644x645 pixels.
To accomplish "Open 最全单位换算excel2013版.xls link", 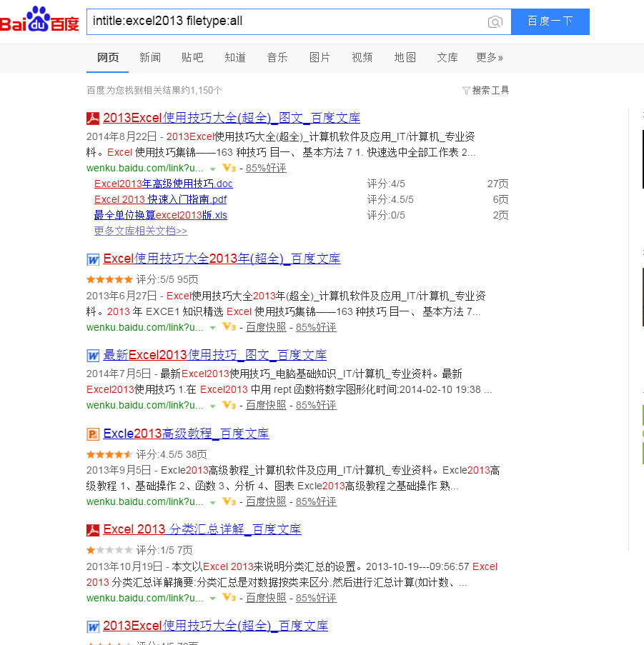I will point(161,215).
